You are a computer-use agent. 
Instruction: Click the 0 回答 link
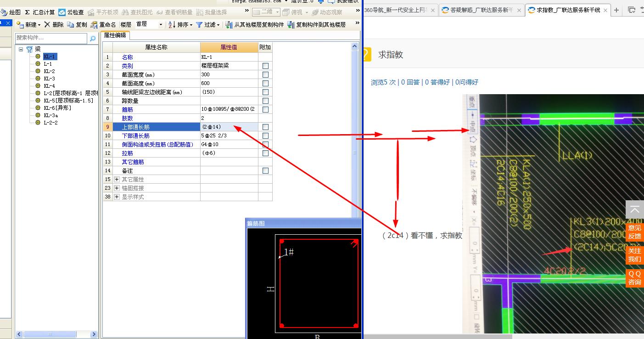pyautogui.click(x=410, y=82)
